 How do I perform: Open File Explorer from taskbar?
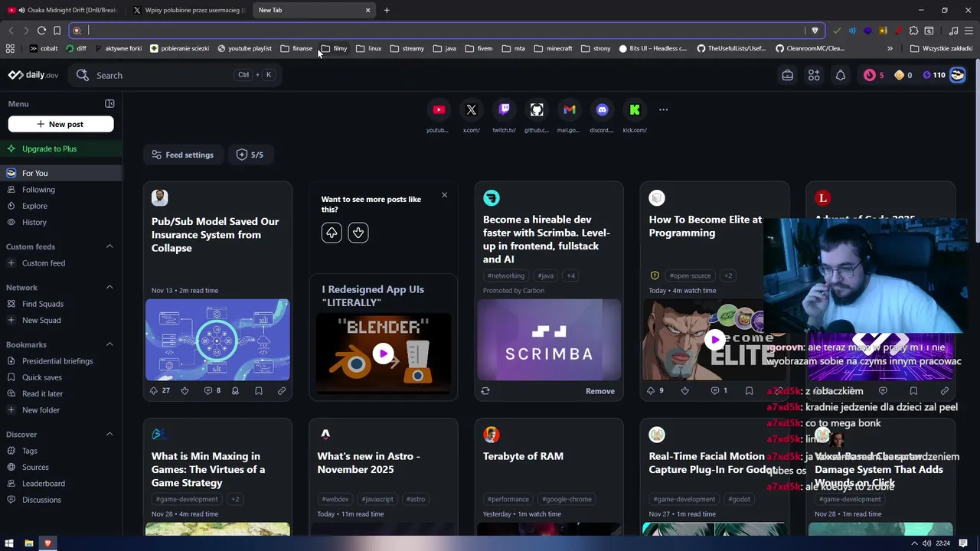pyautogui.click(x=29, y=543)
